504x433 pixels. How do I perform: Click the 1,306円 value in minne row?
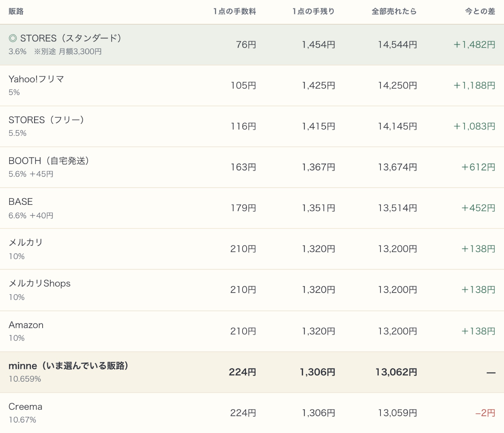pyautogui.click(x=318, y=372)
